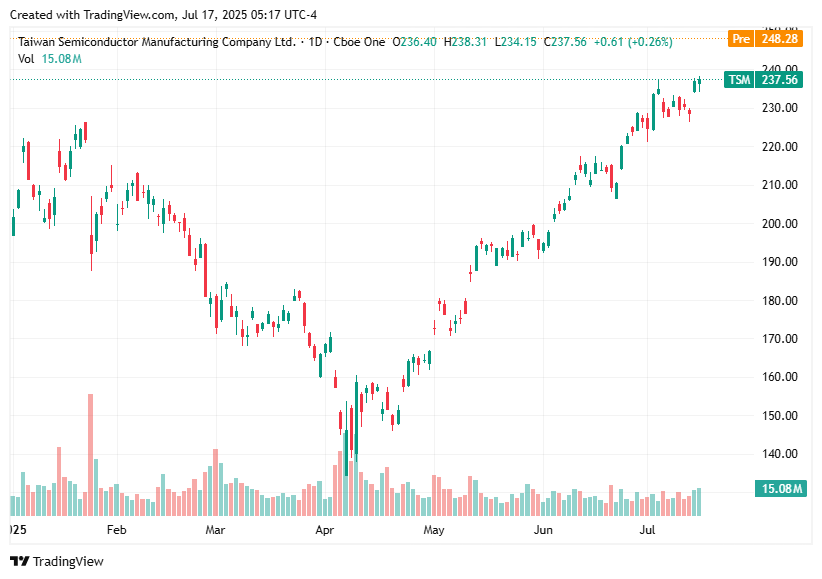Click the 140.00 price axis label

780,454
